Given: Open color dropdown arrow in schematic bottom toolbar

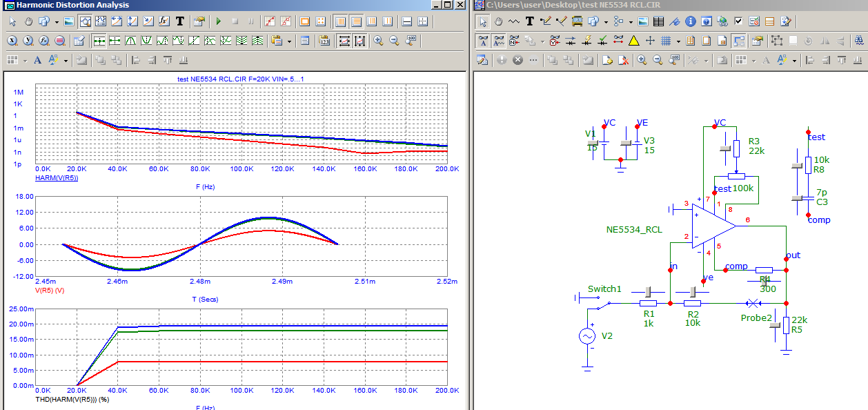Looking at the screenshot, I should click(x=794, y=60).
